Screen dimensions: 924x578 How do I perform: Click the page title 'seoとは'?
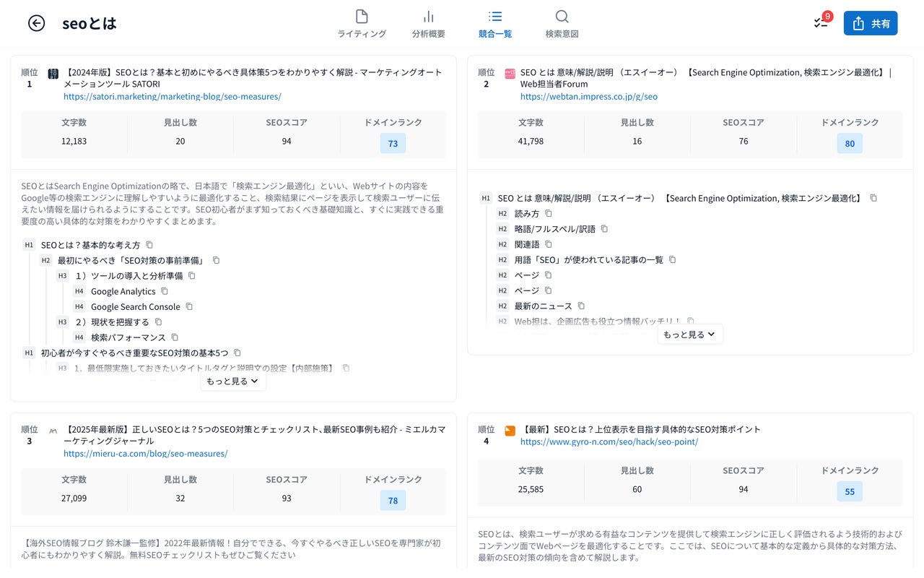click(90, 23)
